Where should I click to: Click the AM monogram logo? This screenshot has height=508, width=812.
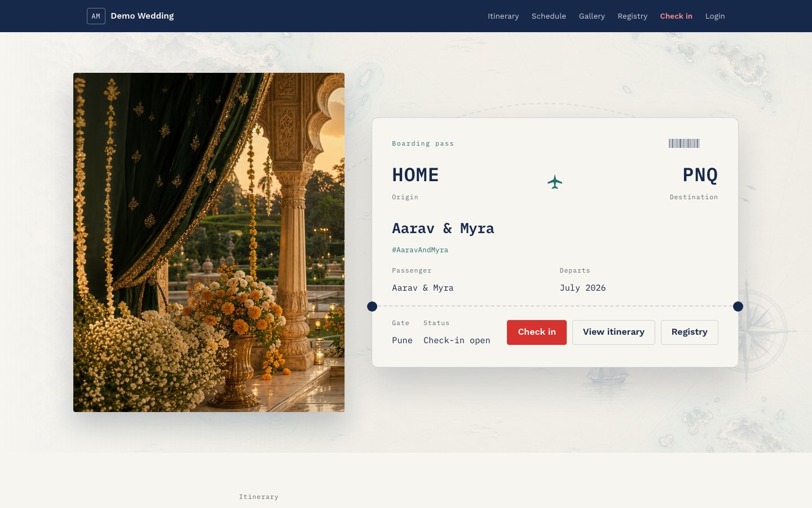pos(96,16)
